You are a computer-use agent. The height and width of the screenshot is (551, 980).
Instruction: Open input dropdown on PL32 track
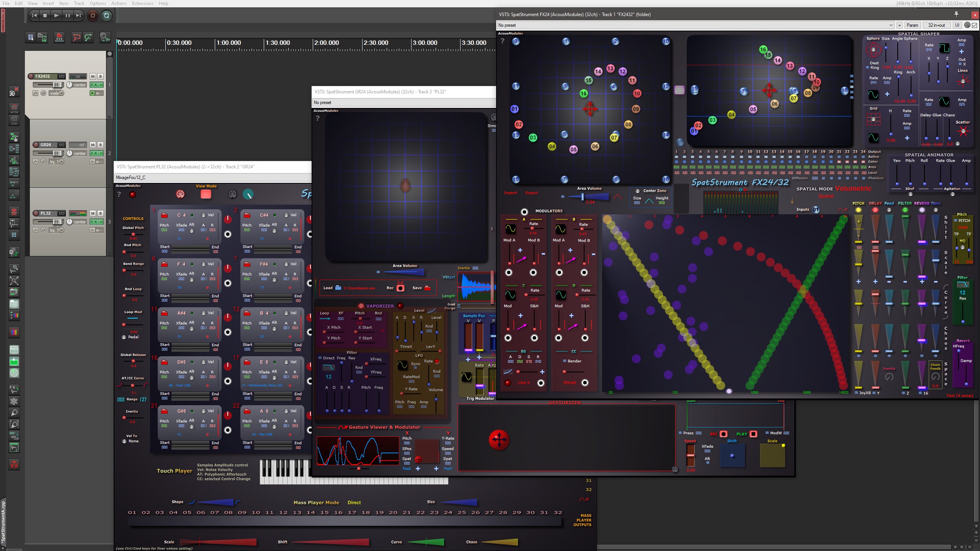[56, 230]
